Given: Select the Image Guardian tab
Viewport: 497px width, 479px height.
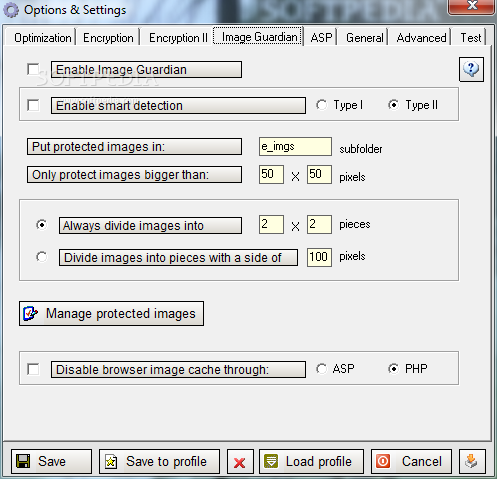Looking at the screenshot, I should pos(259,37).
